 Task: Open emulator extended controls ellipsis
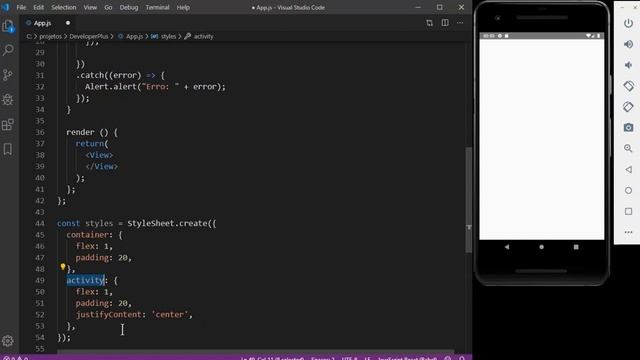[x=628, y=232]
